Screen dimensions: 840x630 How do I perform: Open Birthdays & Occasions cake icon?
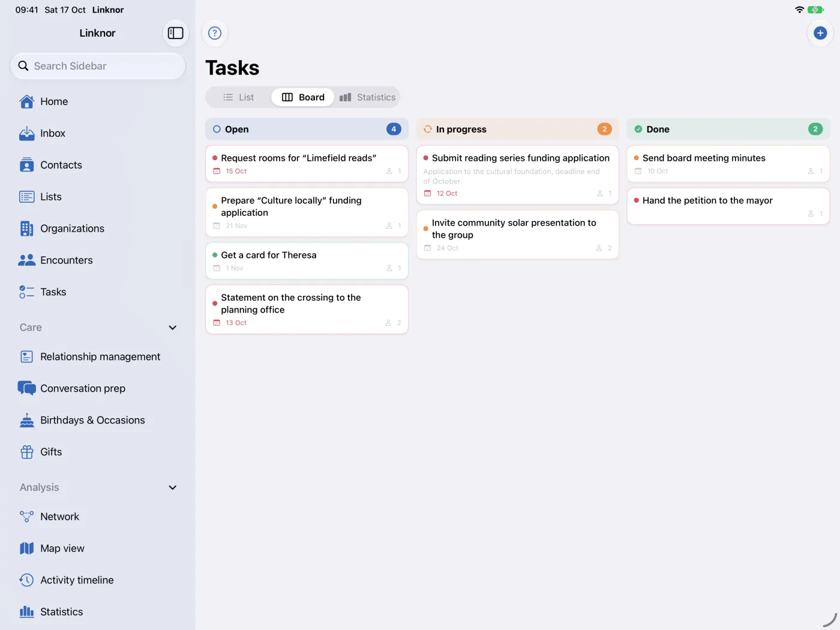click(27, 421)
